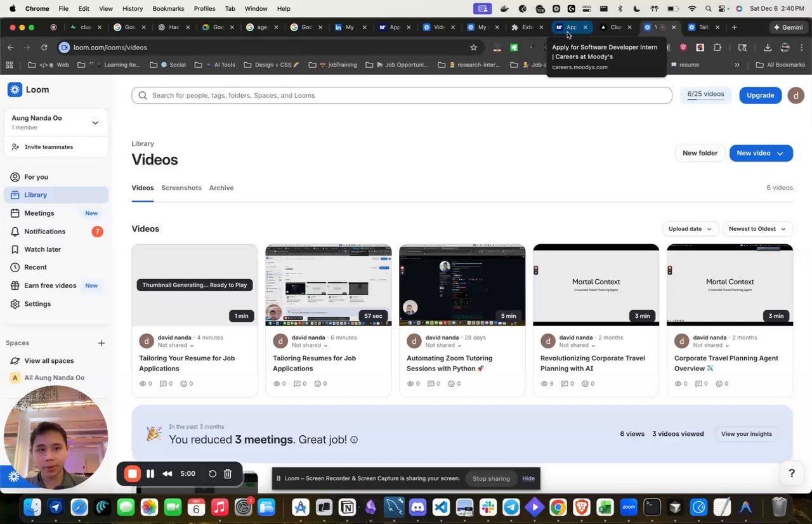Bookmark this page with the star icon
Screen dimensions: 812x524
pos(473,48)
